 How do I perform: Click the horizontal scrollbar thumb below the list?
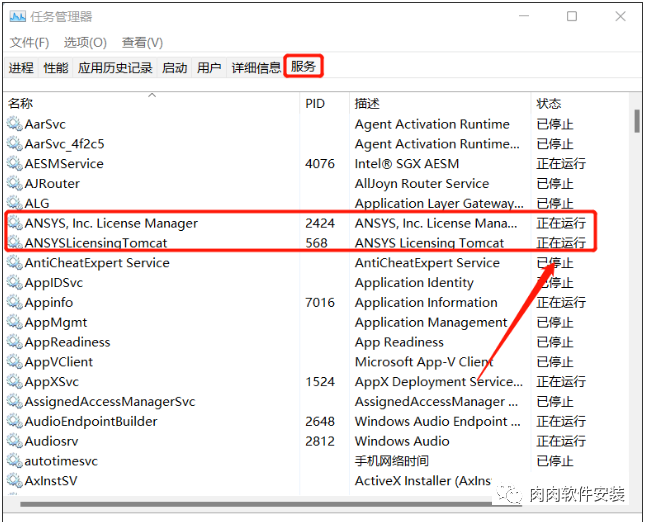tap(271, 504)
